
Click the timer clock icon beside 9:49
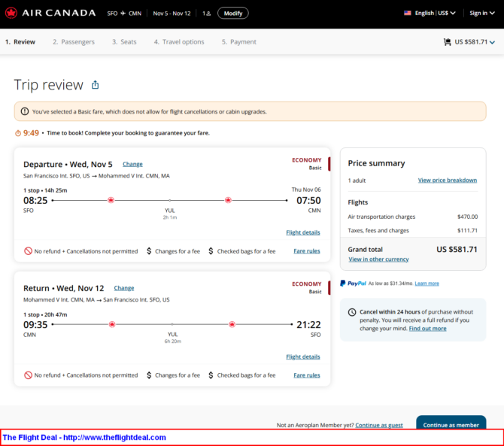point(18,133)
